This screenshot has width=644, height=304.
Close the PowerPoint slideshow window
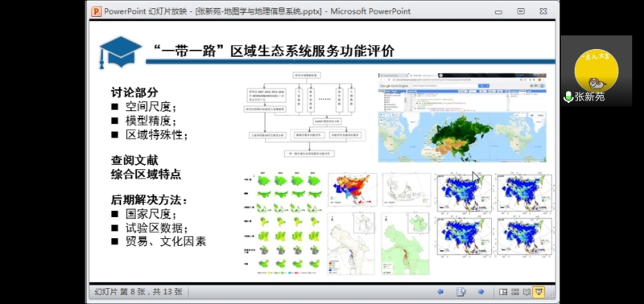[x=543, y=11]
